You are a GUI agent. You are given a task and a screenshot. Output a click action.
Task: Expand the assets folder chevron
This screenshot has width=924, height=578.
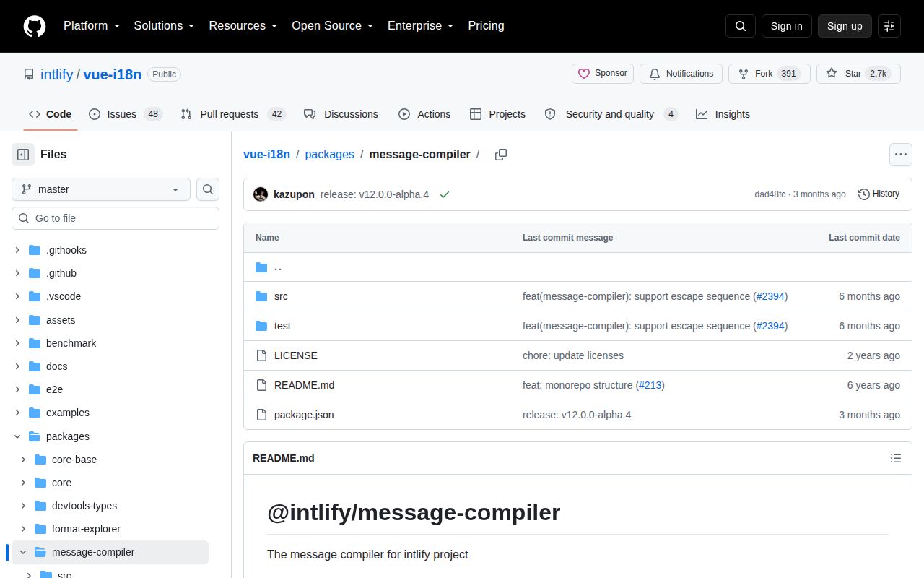click(17, 320)
